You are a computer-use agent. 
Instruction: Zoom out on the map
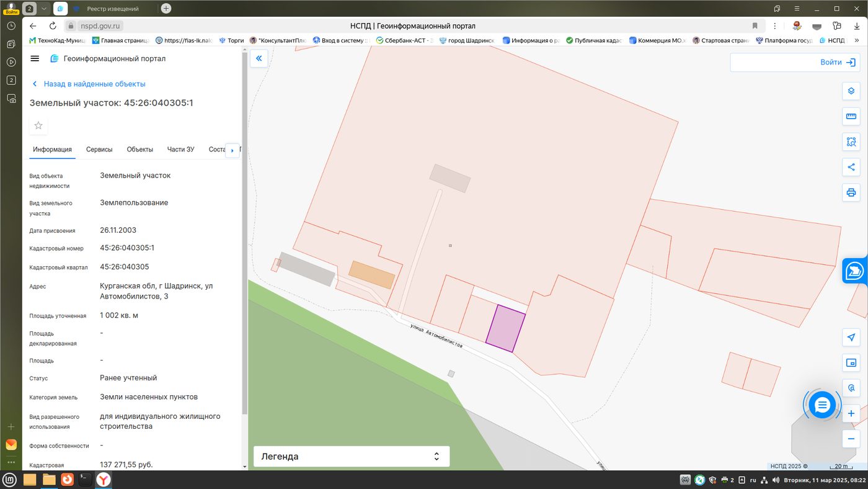(x=851, y=439)
